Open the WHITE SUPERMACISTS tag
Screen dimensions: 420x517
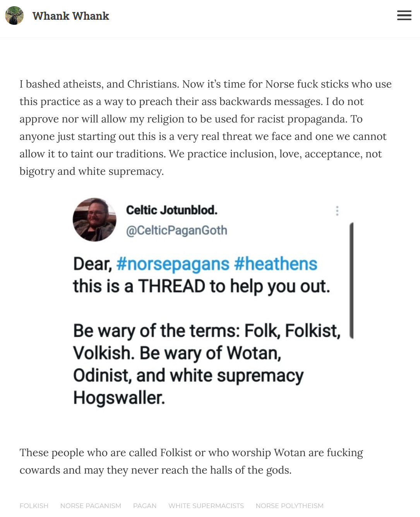tap(206, 506)
